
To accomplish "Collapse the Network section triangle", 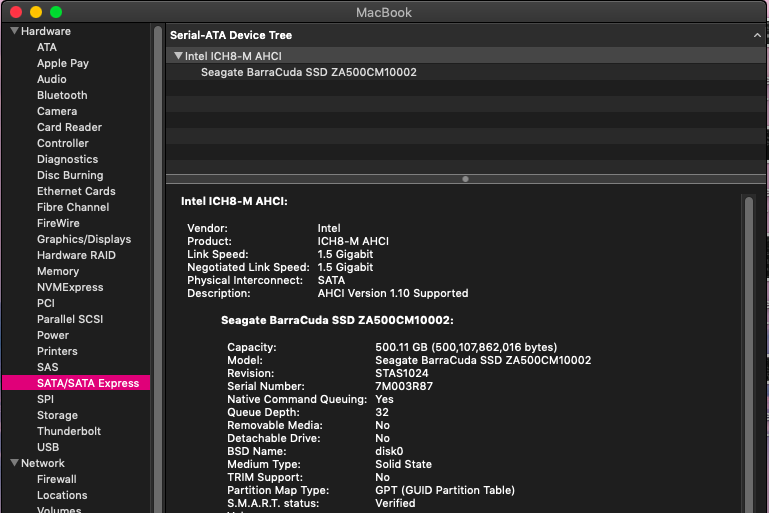I will coord(15,463).
